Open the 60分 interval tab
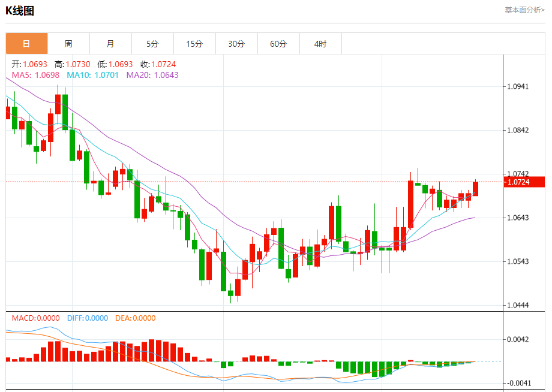This screenshot has width=552, height=392. tap(278, 44)
